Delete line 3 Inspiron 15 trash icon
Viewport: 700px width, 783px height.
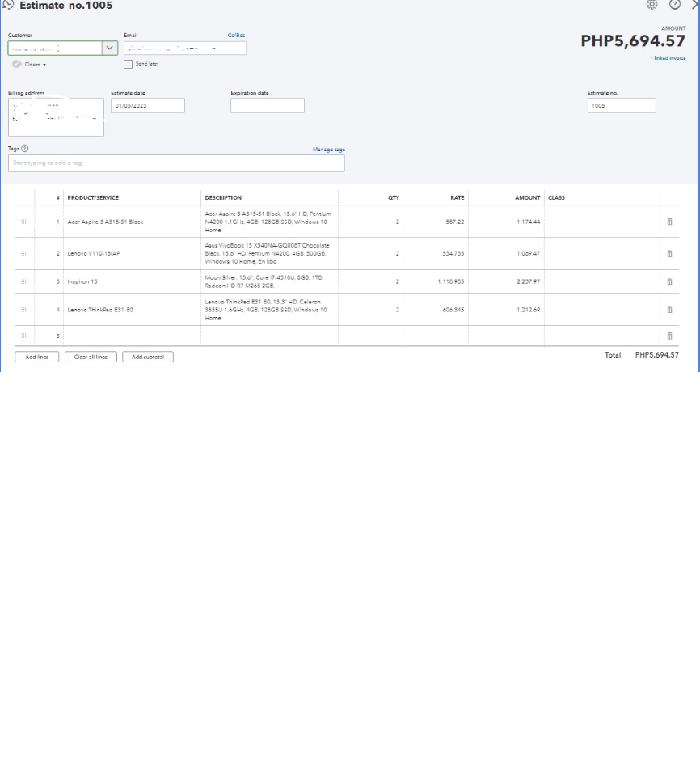tap(669, 281)
